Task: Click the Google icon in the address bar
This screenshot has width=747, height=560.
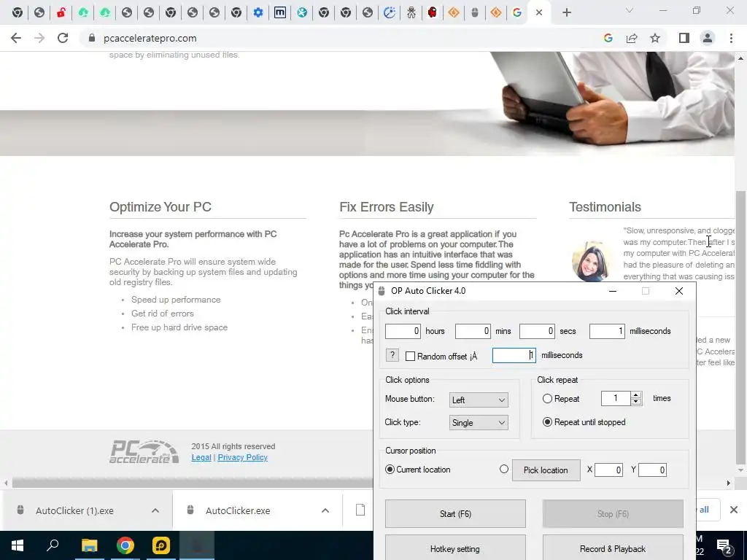Action: click(x=608, y=38)
